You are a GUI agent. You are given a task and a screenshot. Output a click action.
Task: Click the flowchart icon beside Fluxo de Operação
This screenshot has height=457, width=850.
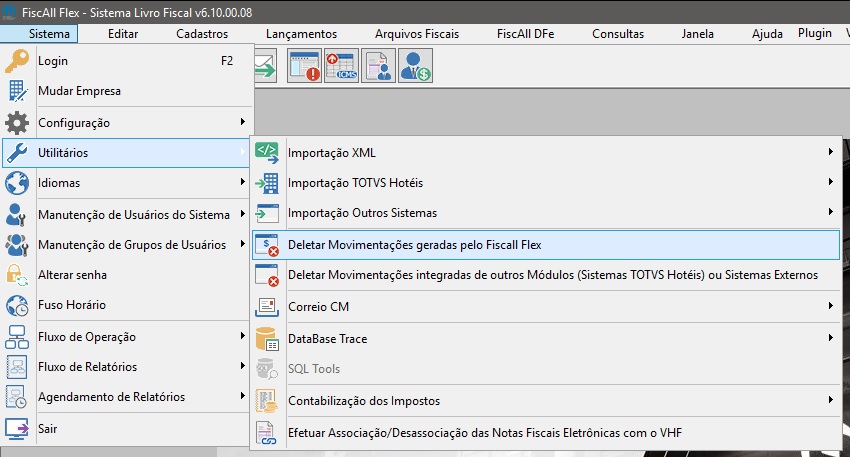(x=17, y=337)
